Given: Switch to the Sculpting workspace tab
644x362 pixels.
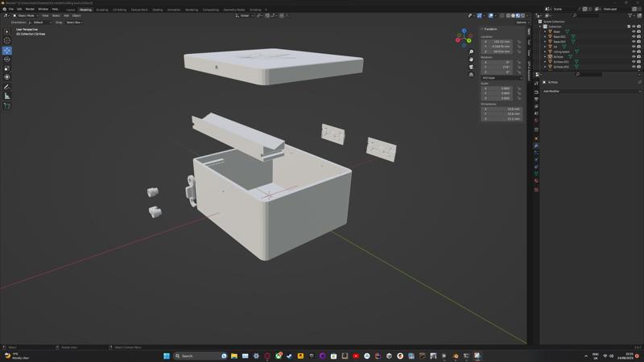Looking at the screenshot, I should click(x=102, y=10).
